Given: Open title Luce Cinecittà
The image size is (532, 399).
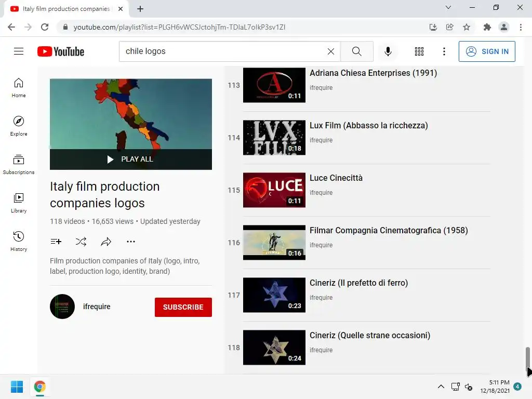Looking at the screenshot, I should [336, 178].
